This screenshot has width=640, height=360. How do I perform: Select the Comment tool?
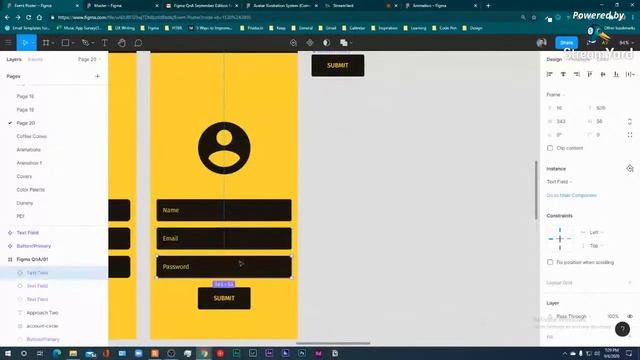(x=138, y=42)
